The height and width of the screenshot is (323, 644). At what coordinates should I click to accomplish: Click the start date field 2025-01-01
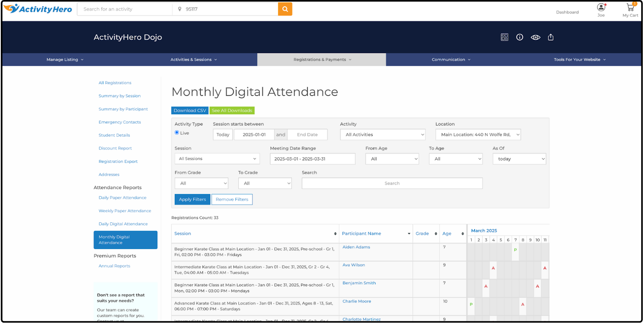254,135
